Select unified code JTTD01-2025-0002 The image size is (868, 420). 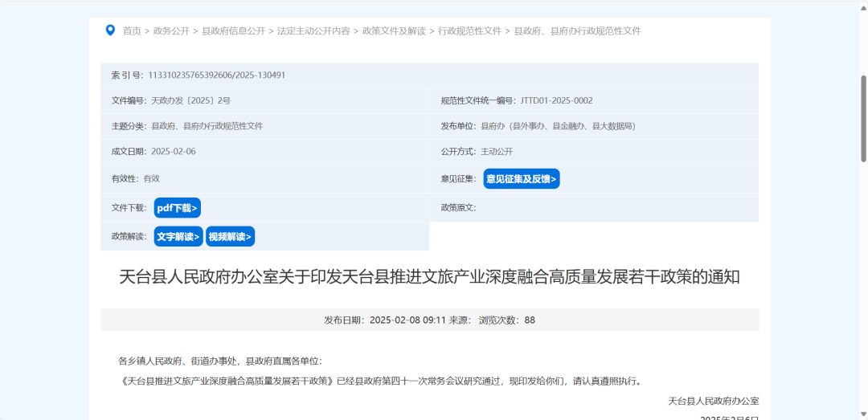point(556,100)
